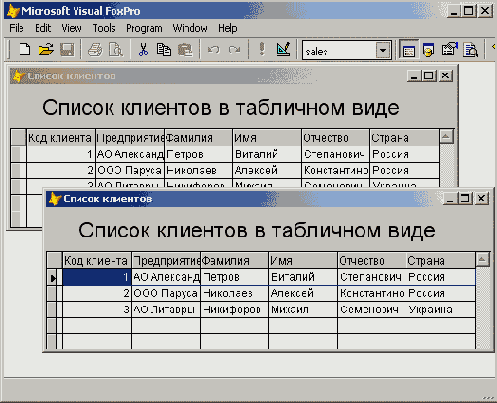Screen dimensions: 497x403
Task: Click the Report preview magnifier icon
Action: coord(471,50)
